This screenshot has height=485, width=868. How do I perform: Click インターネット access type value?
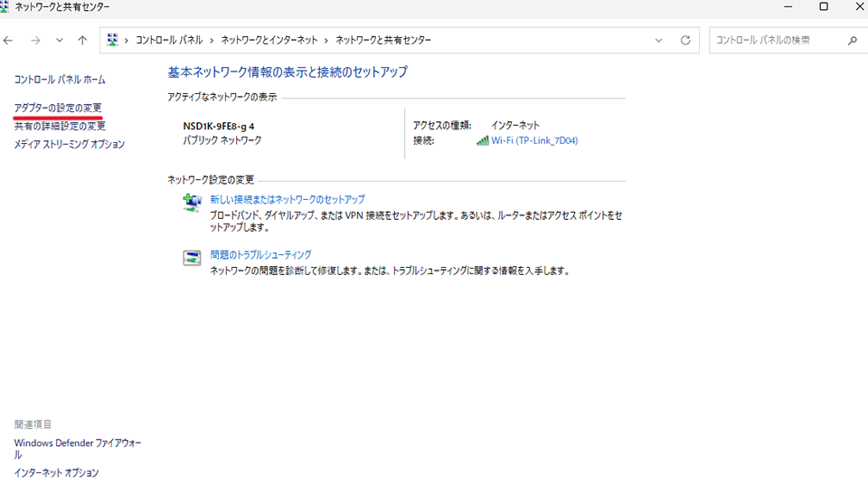(515, 126)
